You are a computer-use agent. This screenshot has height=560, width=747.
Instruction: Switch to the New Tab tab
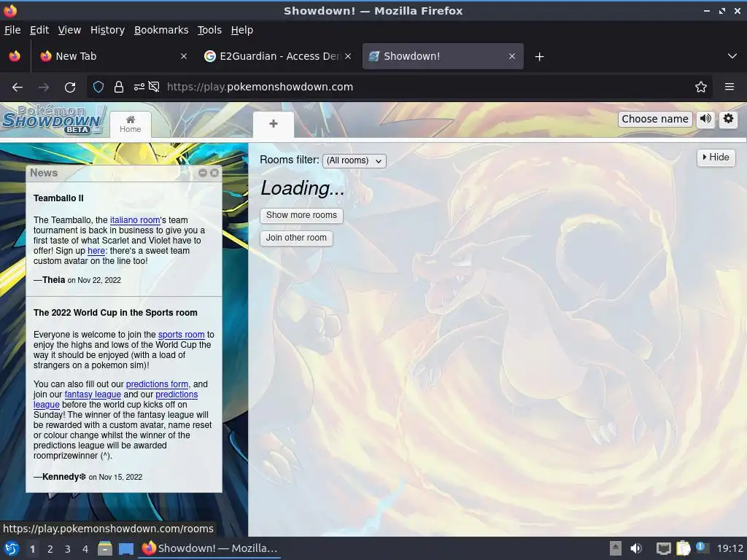[x=113, y=56]
